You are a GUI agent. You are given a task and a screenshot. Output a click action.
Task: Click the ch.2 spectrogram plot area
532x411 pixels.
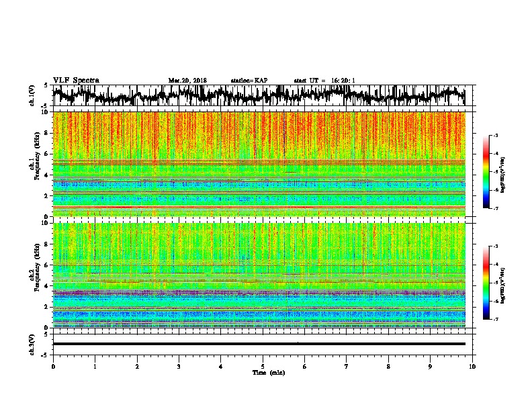pyautogui.click(x=259, y=275)
